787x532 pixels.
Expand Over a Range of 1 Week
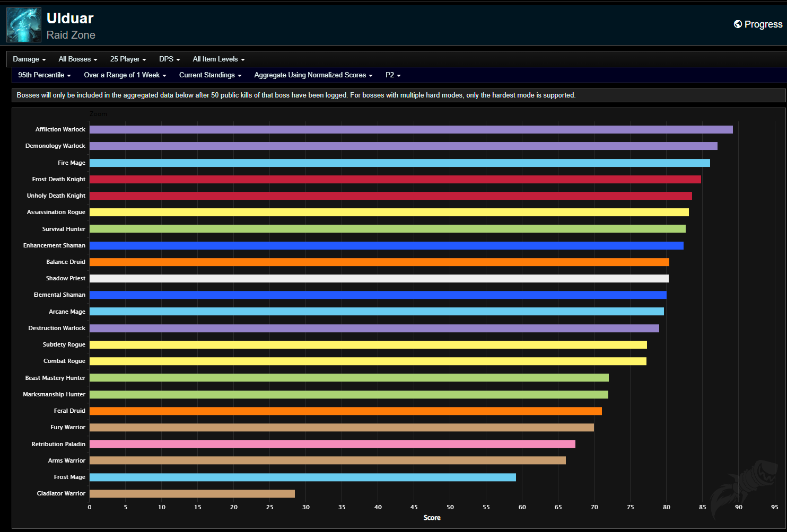point(125,75)
